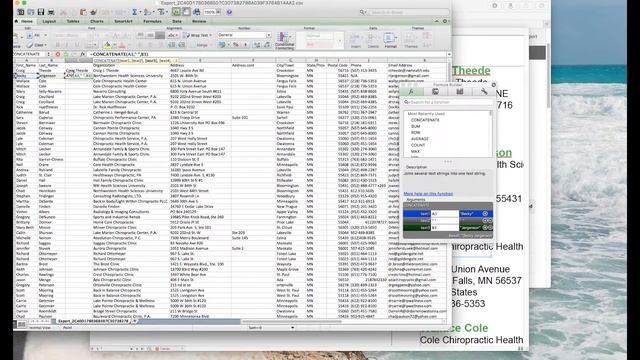Click the Sort toolbar icon

tap(147, 12)
